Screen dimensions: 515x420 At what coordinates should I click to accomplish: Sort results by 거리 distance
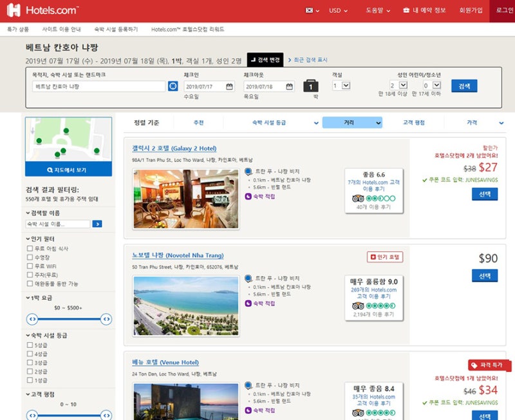pyautogui.click(x=352, y=123)
